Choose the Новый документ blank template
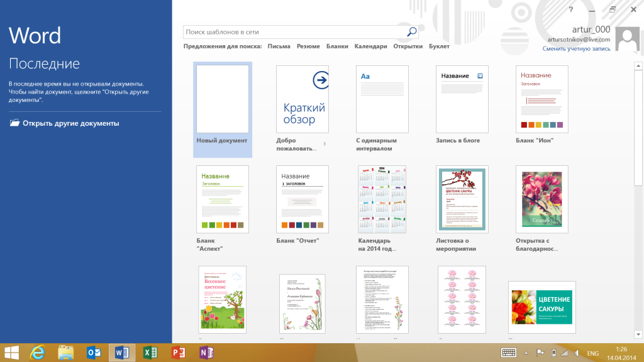The image size is (644, 362). (222, 99)
